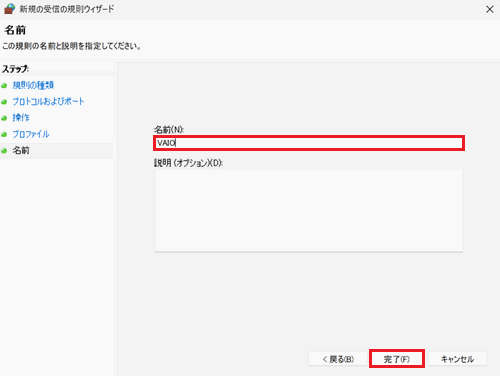Click the green bullet beside プロファイル
The image size is (500, 376).
click(x=4, y=134)
